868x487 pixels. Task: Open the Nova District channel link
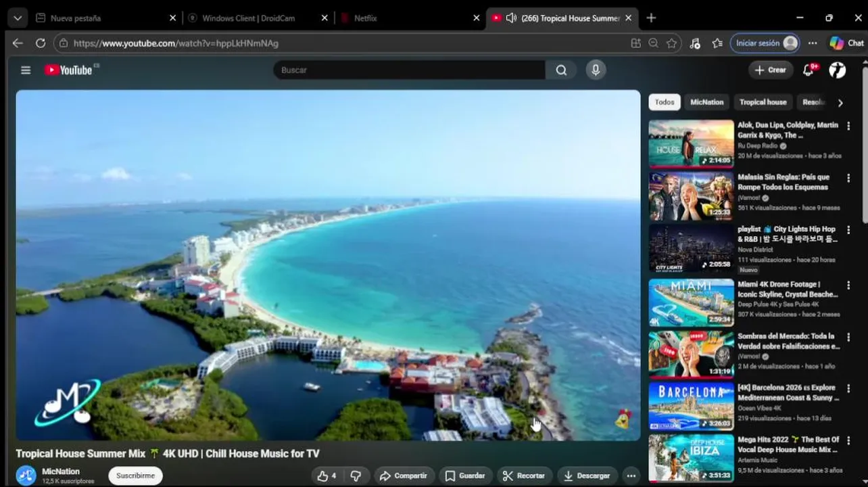755,250
